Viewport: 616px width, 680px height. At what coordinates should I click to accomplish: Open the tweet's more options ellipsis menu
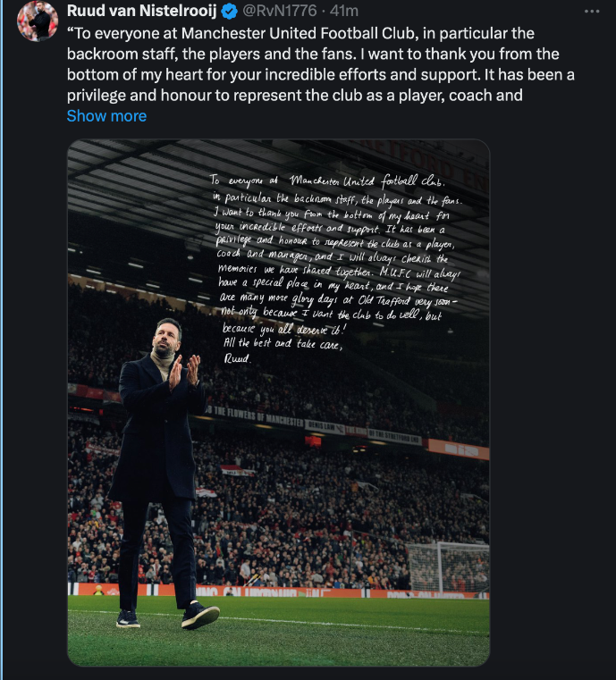point(592,12)
